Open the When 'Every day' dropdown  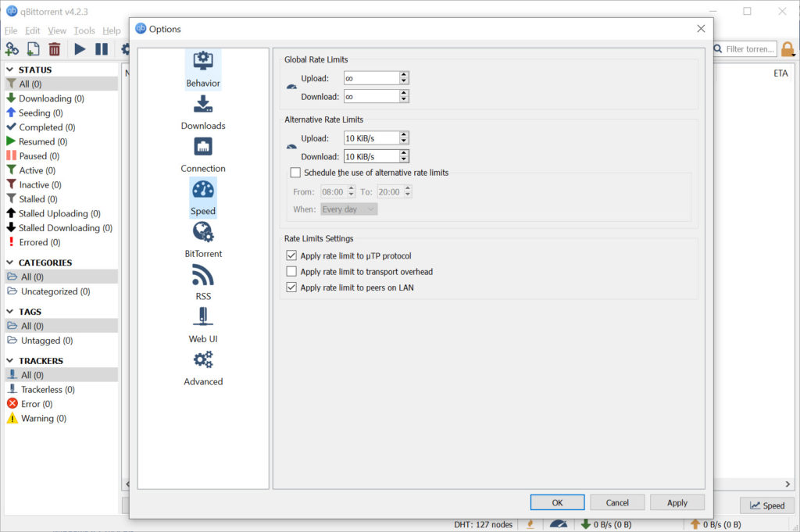tap(349, 209)
